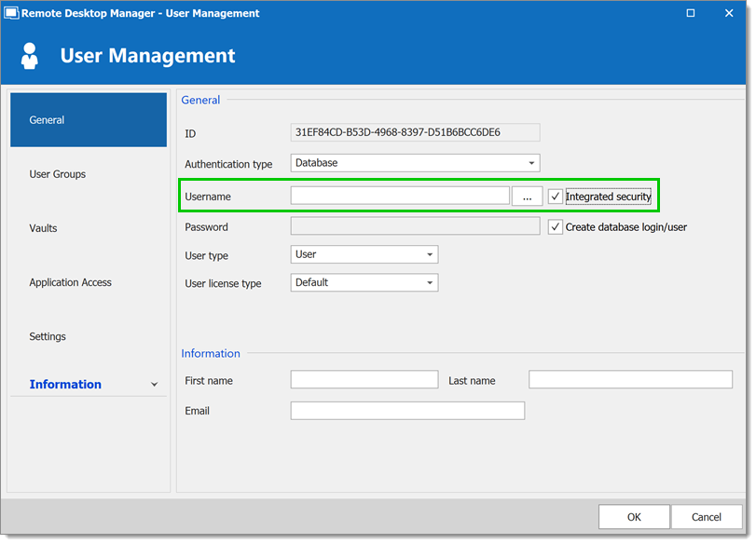Image resolution: width=756 pixels, height=544 pixels.
Task: Click the Remote Desktop Manager title bar icon
Action: click(11, 13)
